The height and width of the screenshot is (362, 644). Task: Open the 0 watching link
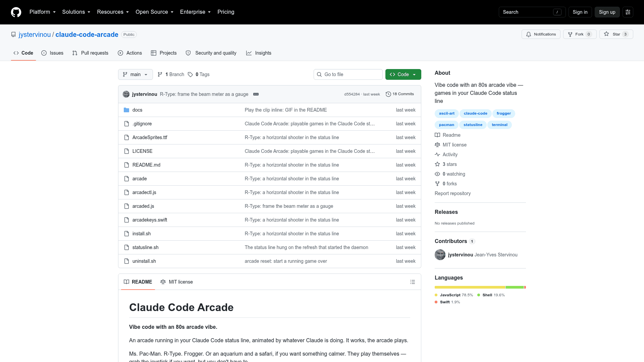tap(450, 174)
